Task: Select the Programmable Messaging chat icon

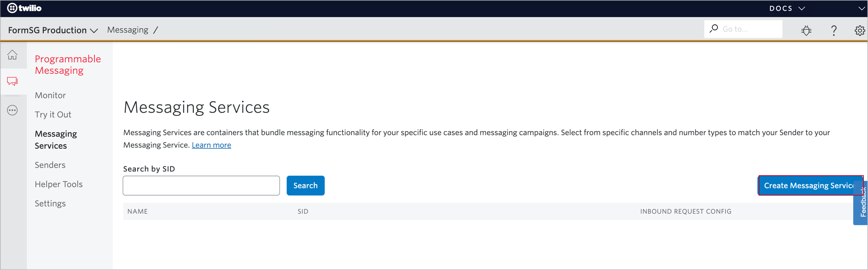Action: tap(12, 81)
